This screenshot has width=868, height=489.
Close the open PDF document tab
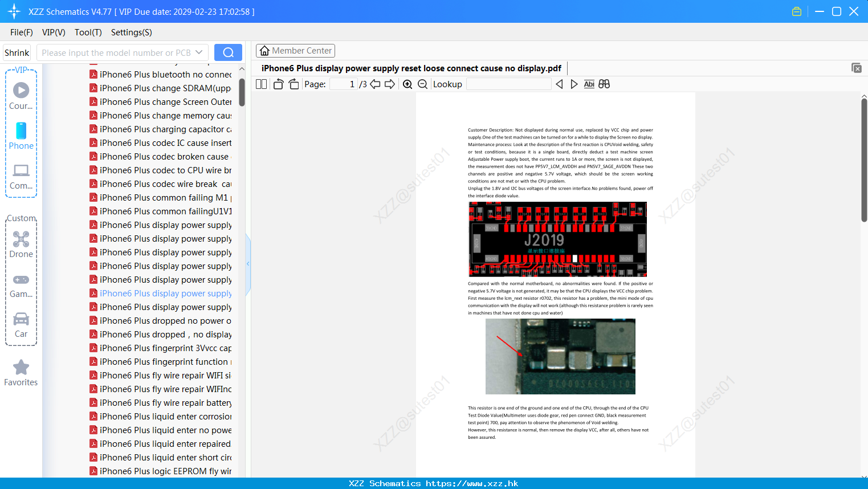click(856, 68)
